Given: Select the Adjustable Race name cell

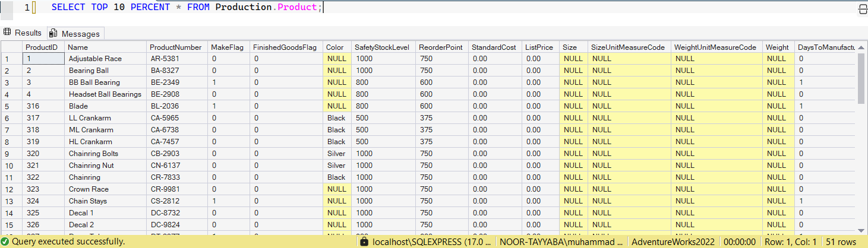Looking at the screenshot, I should coord(105,59).
